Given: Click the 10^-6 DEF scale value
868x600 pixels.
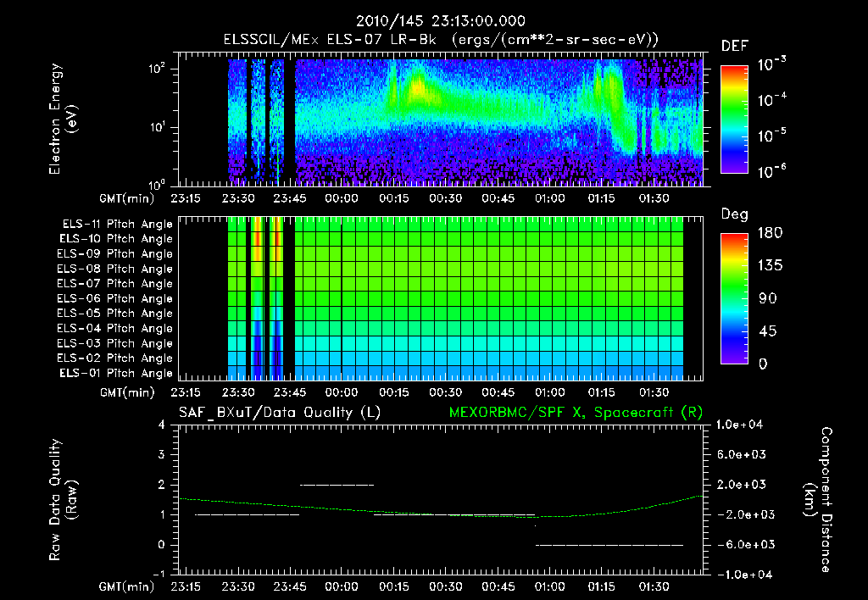Looking at the screenshot, I should click(x=771, y=172).
